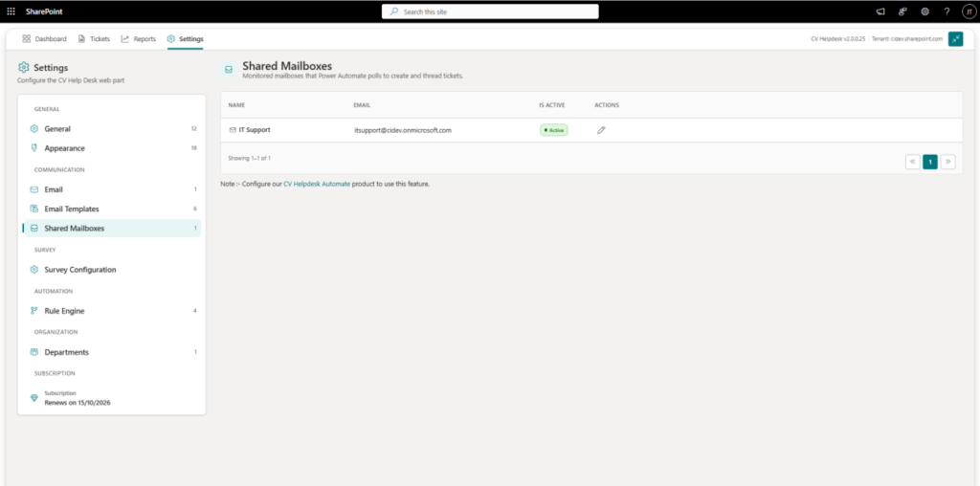Image resolution: width=980 pixels, height=486 pixels.
Task: Open Survey Configuration section
Action: (x=113, y=270)
